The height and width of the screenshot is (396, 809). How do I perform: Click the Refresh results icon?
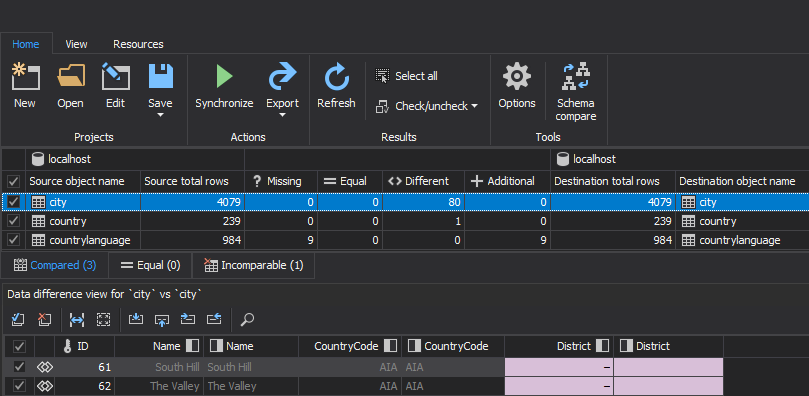click(336, 76)
